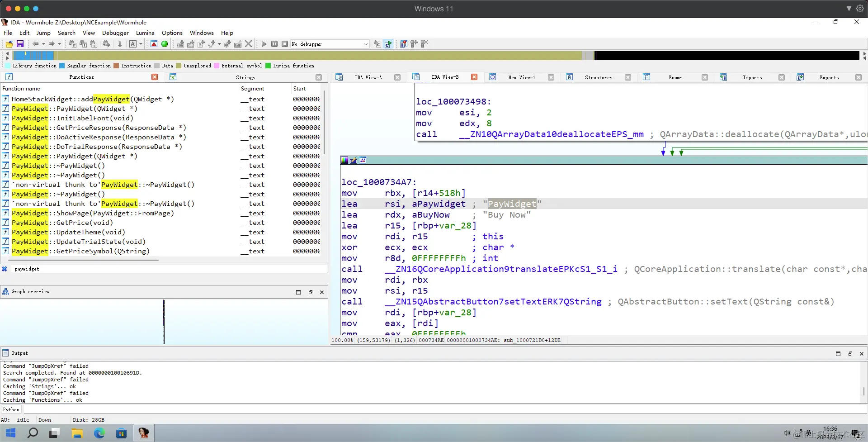Switch to the Strings tab
The width and height of the screenshot is (868, 442).
(x=245, y=77)
